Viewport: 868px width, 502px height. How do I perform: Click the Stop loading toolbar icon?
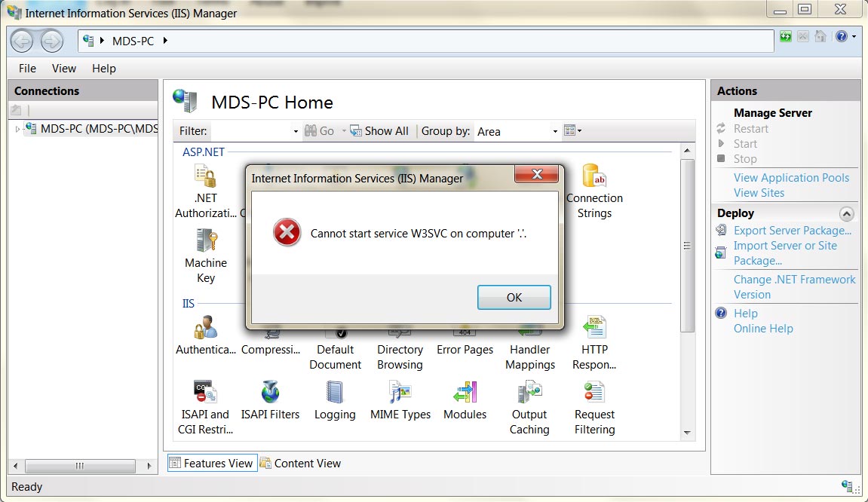point(803,37)
